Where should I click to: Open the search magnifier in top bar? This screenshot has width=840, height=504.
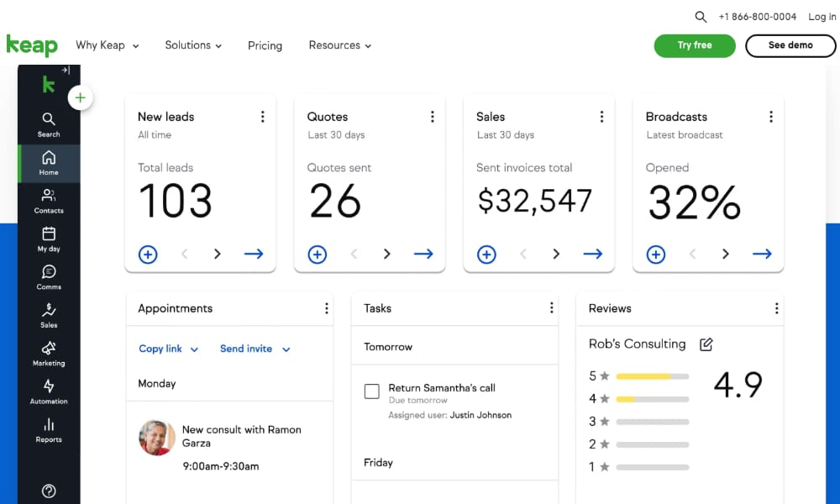(701, 17)
